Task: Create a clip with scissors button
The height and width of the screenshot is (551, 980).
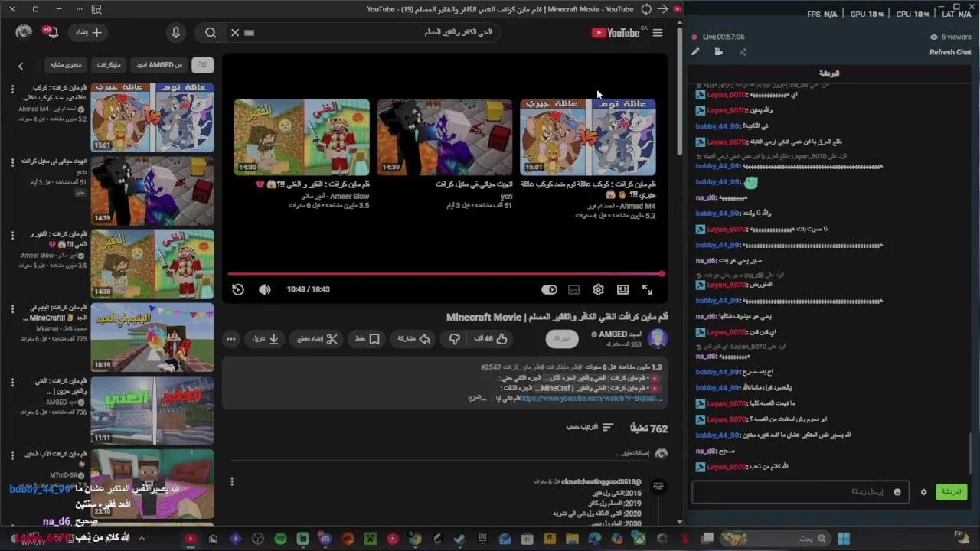Action: click(x=318, y=338)
